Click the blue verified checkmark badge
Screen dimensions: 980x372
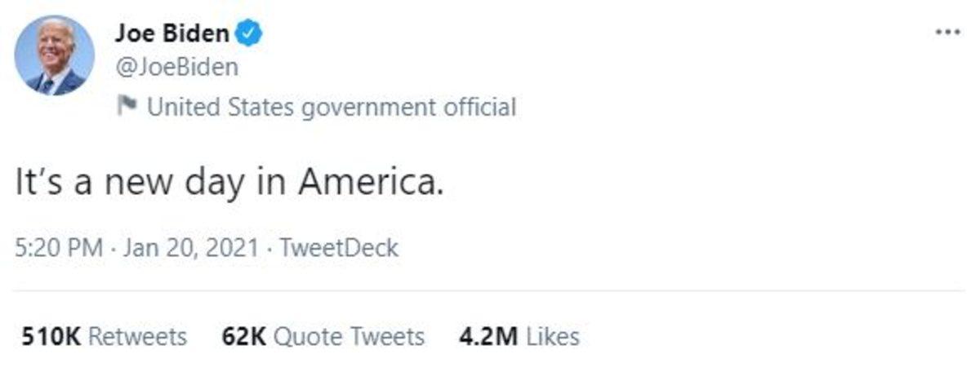point(249,34)
